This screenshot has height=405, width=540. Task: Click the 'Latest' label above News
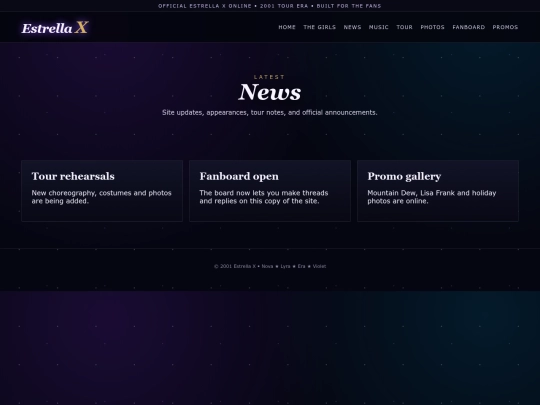(270, 77)
